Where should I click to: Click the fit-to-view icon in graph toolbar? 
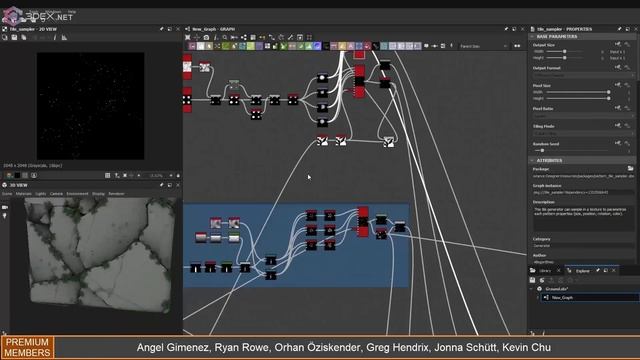point(188,38)
